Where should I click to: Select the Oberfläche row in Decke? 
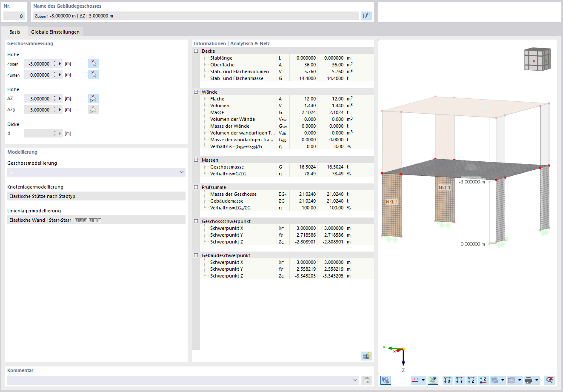pyautogui.click(x=287, y=65)
